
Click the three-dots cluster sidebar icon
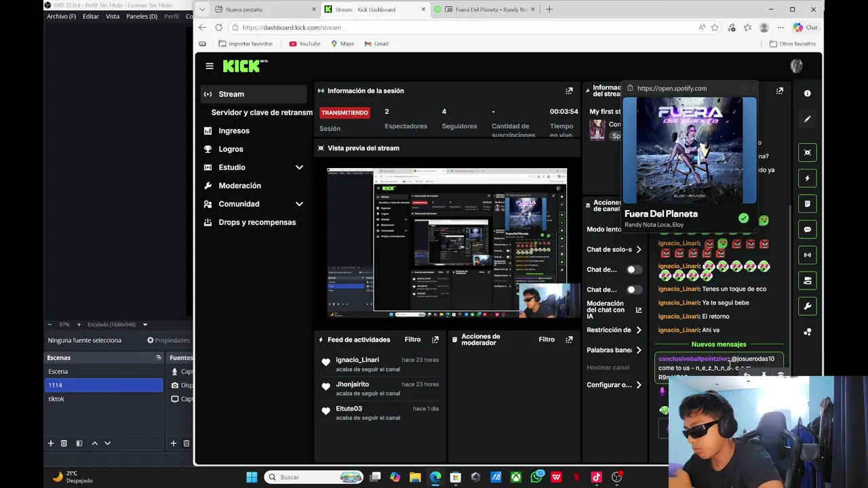point(807,332)
